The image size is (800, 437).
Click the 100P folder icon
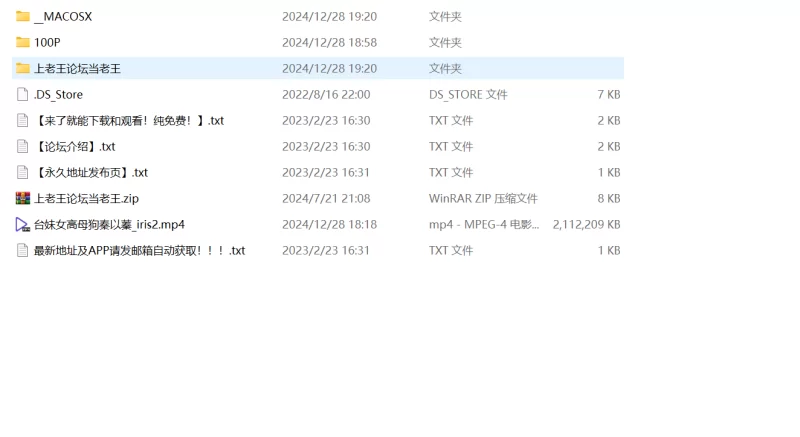pos(22,42)
